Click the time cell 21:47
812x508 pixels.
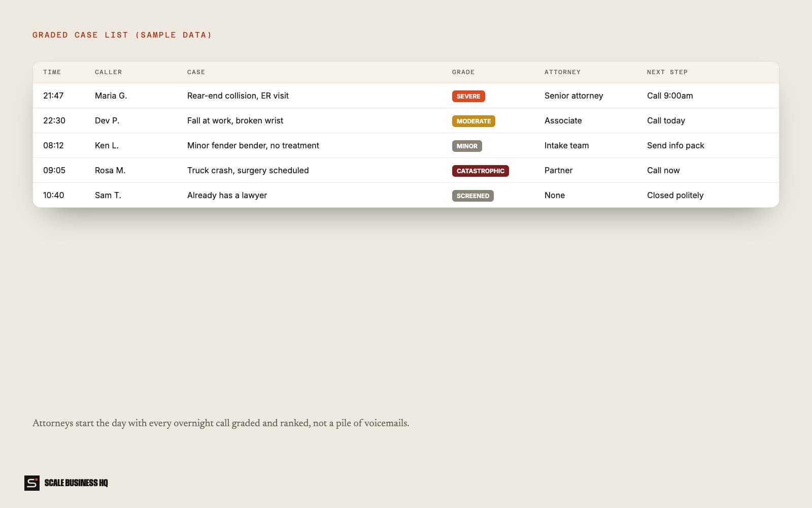point(53,96)
